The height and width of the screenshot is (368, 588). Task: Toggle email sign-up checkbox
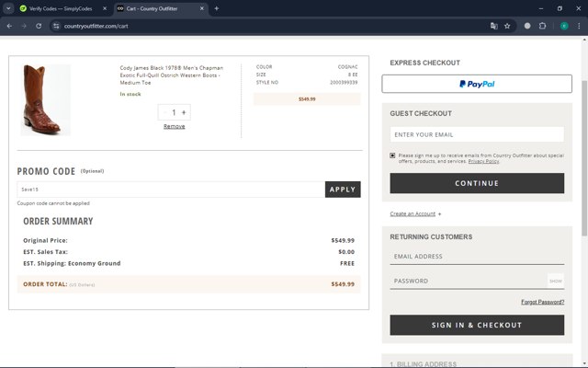tap(392, 155)
